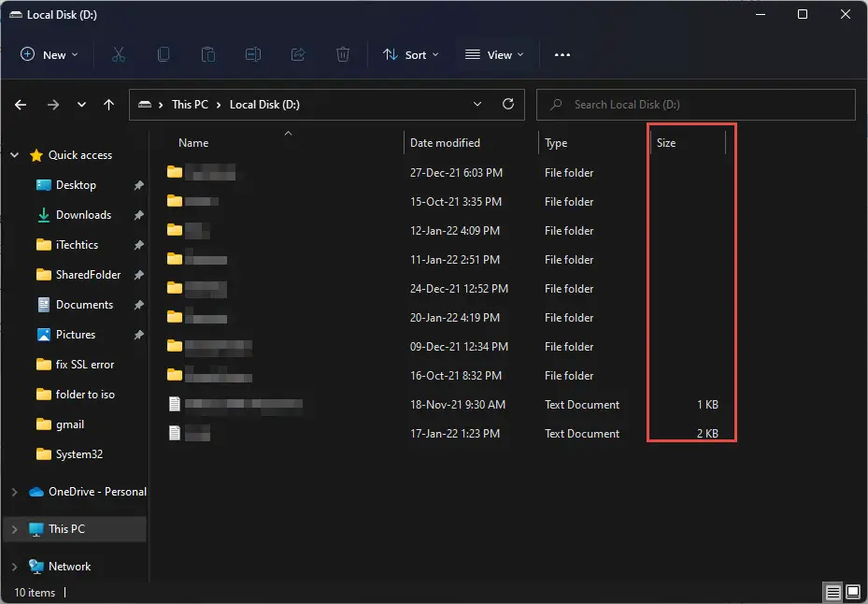Switch to details view layout toggle

[832, 593]
